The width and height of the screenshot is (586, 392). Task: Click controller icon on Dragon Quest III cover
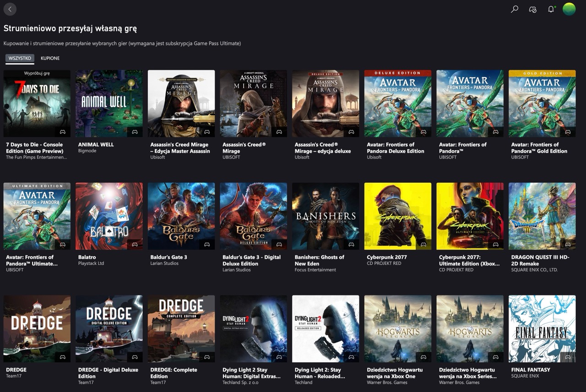click(x=568, y=245)
